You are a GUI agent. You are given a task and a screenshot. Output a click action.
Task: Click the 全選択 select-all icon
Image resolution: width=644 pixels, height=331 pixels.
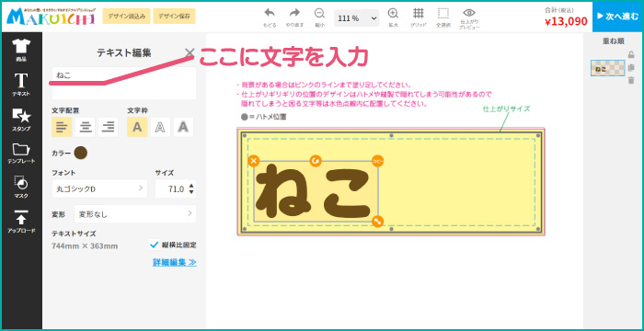tap(443, 17)
